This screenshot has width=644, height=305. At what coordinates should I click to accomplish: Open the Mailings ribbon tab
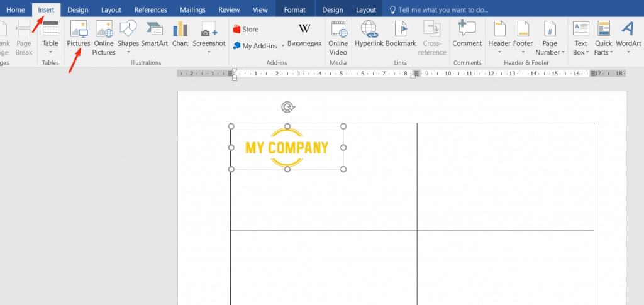[x=192, y=10]
